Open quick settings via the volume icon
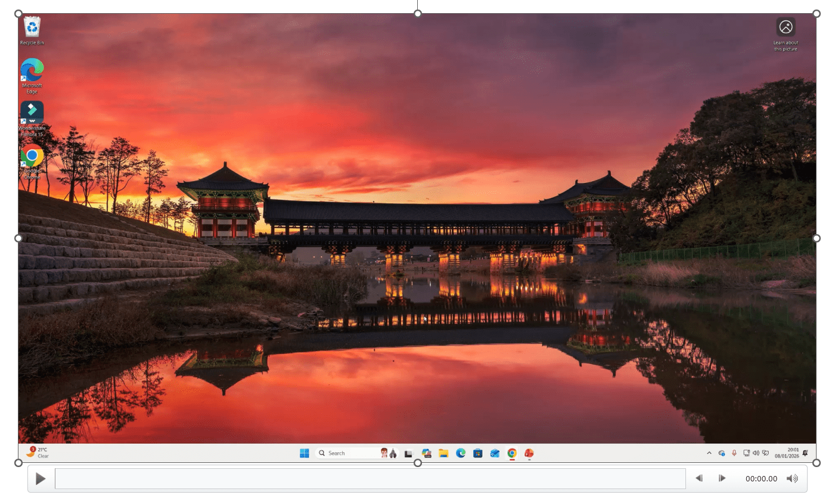 click(756, 453)
